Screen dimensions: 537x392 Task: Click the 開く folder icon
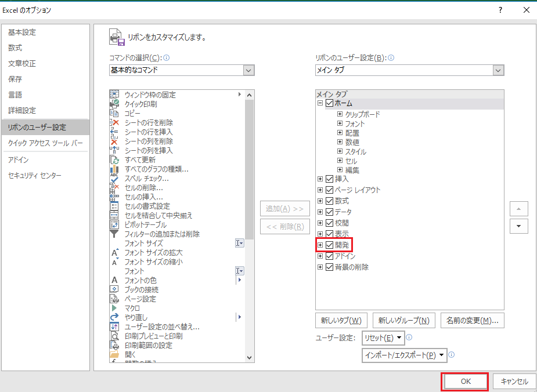tap(114, 354)
